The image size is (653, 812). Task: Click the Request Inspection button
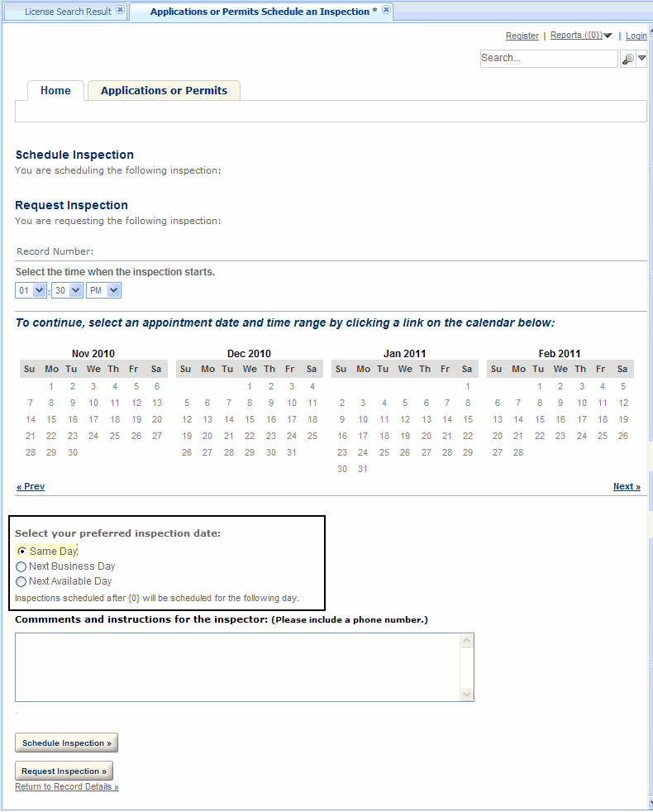pyautogui.click(x=64, y=771)
